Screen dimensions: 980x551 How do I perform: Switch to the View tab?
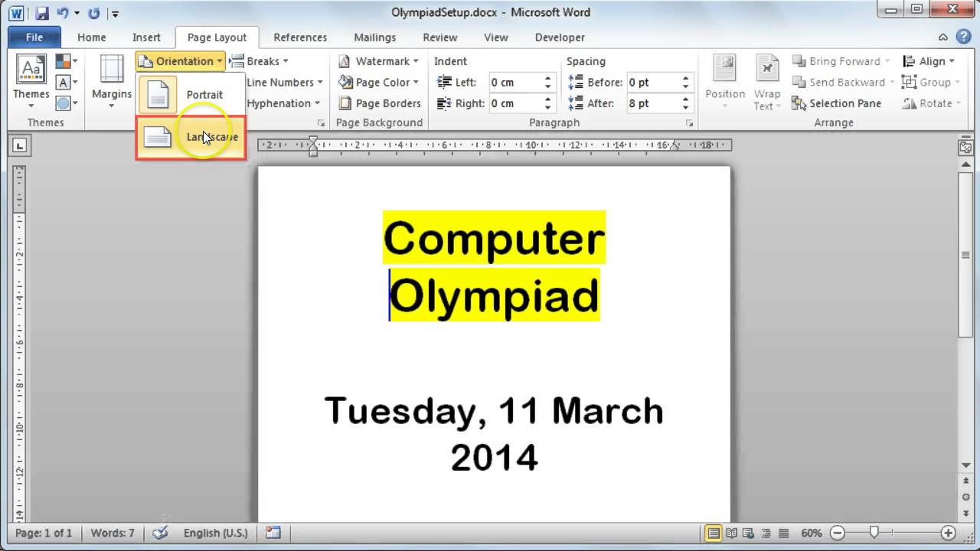tap(496, 37)
